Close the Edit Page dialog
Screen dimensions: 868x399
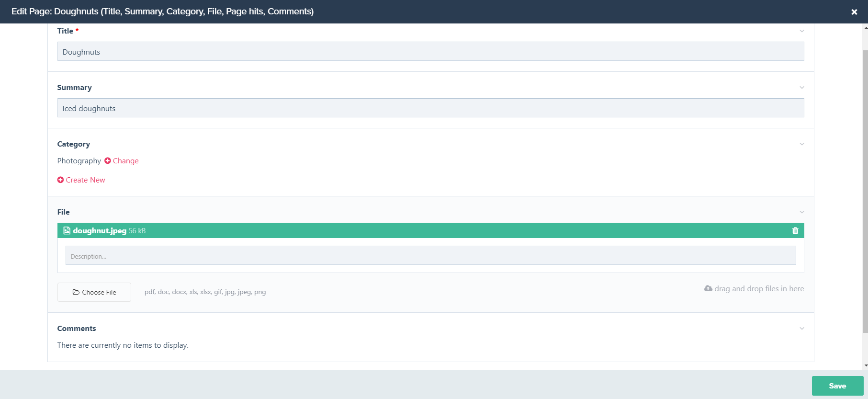pyautogui.click(x=854, y=12)
